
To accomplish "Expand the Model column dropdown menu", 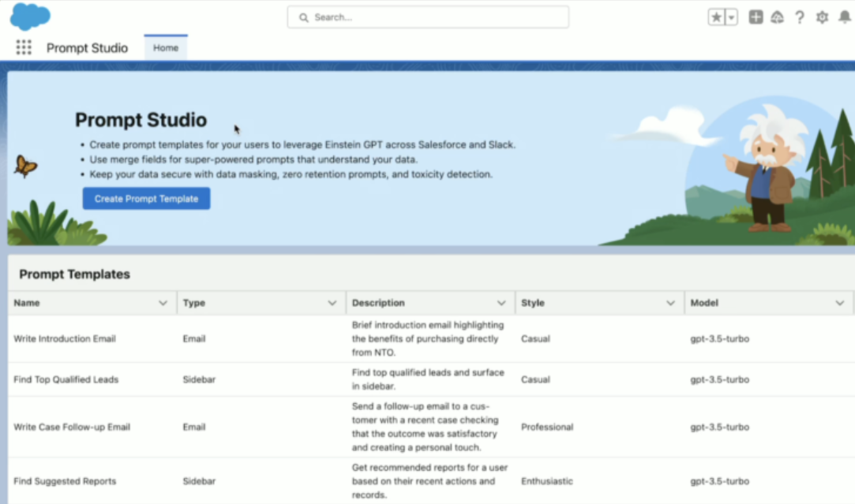I will click(839, 303).
